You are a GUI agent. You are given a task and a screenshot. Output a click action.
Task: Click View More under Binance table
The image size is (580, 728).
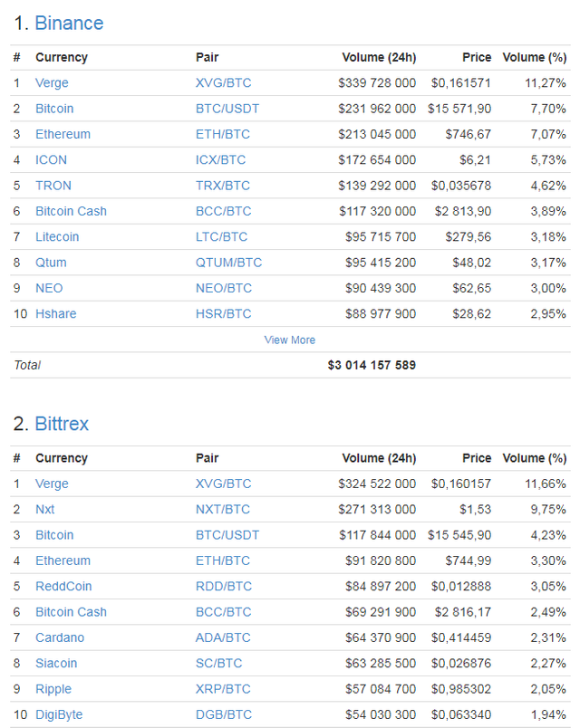pyautogui.click(x=289, y=340)
